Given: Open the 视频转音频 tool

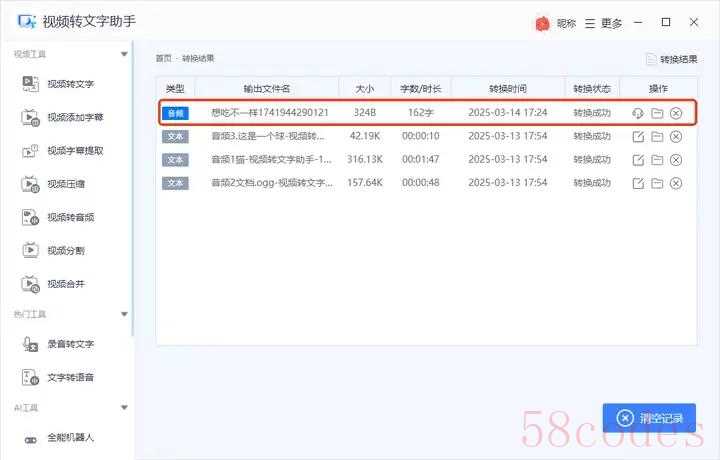Looking at the screenshot, I should click(70, 217).
